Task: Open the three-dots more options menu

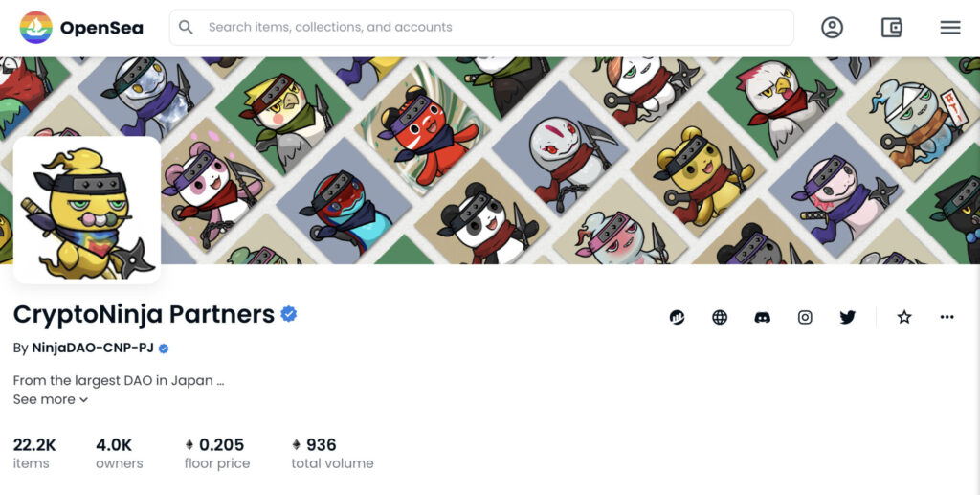Action: 947,317
